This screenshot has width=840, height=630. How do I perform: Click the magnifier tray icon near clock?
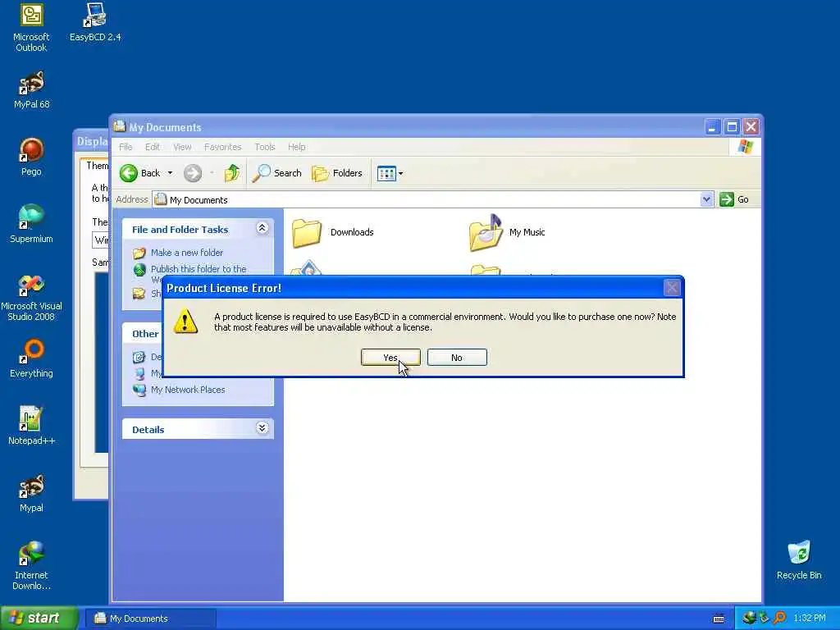click(779, 618)
